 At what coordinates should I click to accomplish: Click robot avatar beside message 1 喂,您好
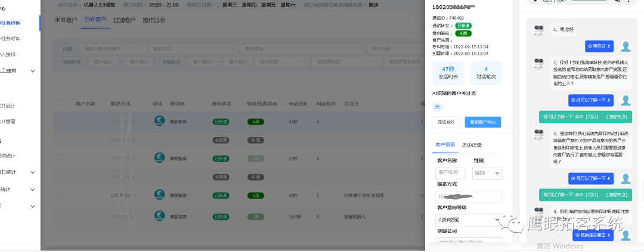[x=538, y=30]
